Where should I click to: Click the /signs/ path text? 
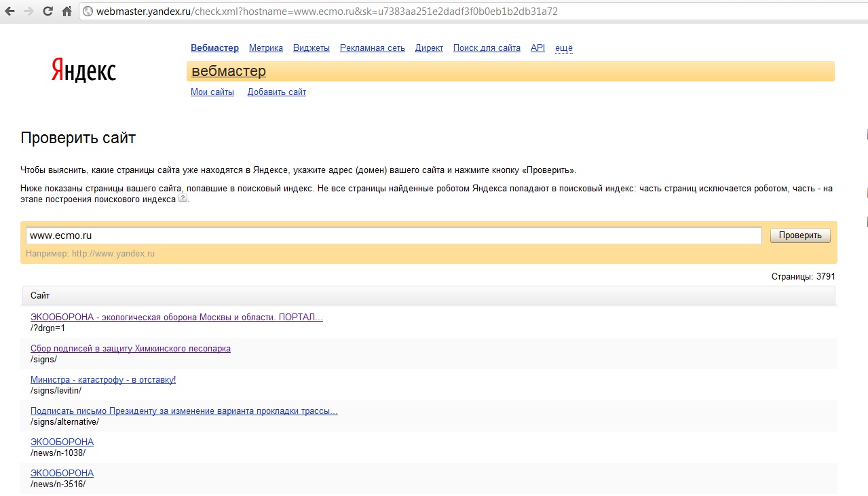[43, 359]
